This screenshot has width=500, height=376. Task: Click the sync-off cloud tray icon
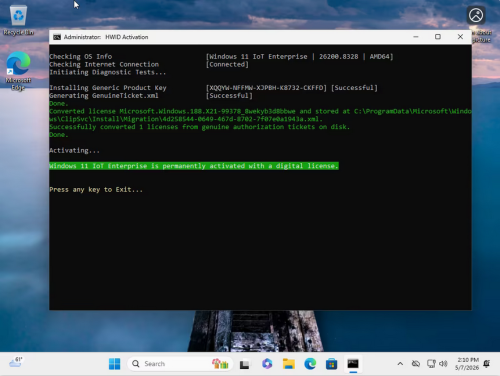click(x=416, y=364)
